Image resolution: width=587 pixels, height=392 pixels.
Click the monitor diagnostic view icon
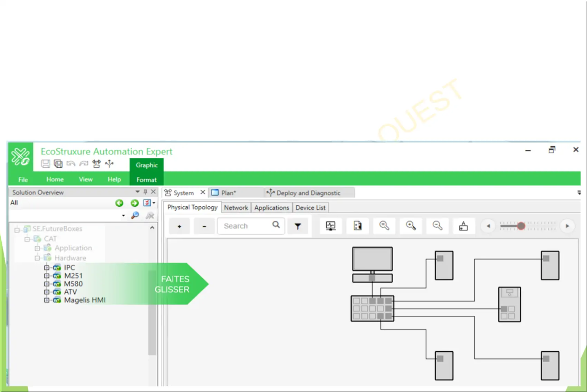[x=330, y=226]
